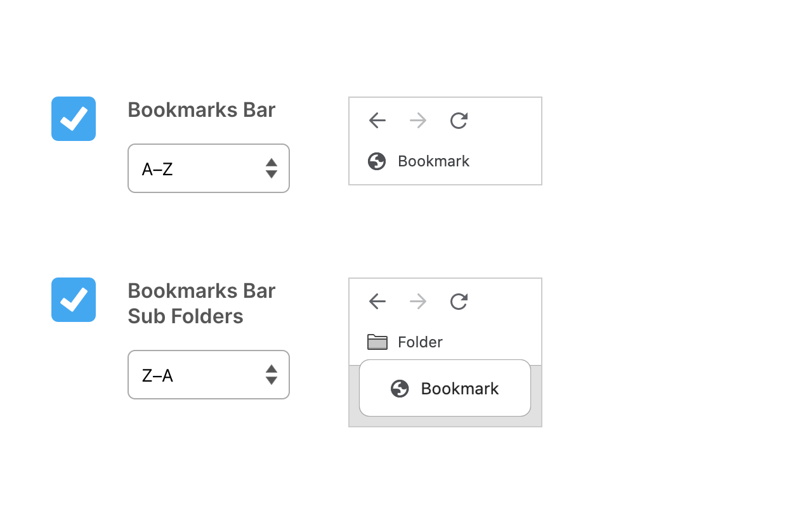This screenshot has height=508, width=812.
Task: Click the forward arrow in sub folders preview
Action: (x=417, y=302)
